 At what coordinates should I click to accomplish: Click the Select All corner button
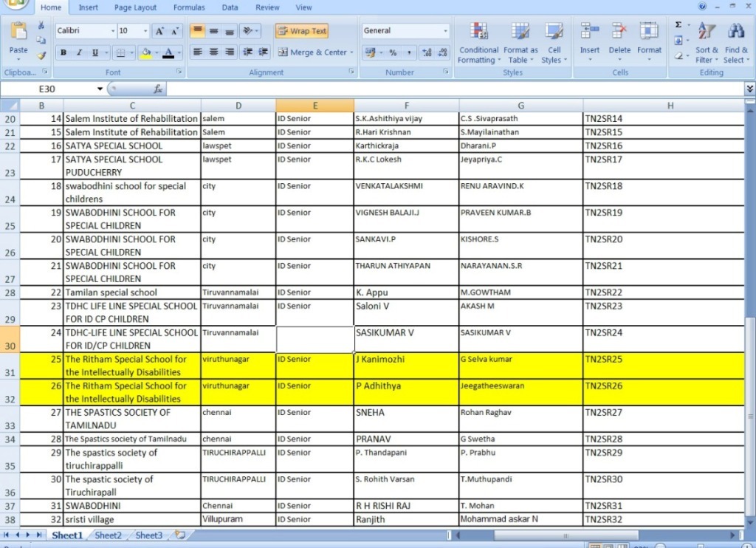click(10, 105)
